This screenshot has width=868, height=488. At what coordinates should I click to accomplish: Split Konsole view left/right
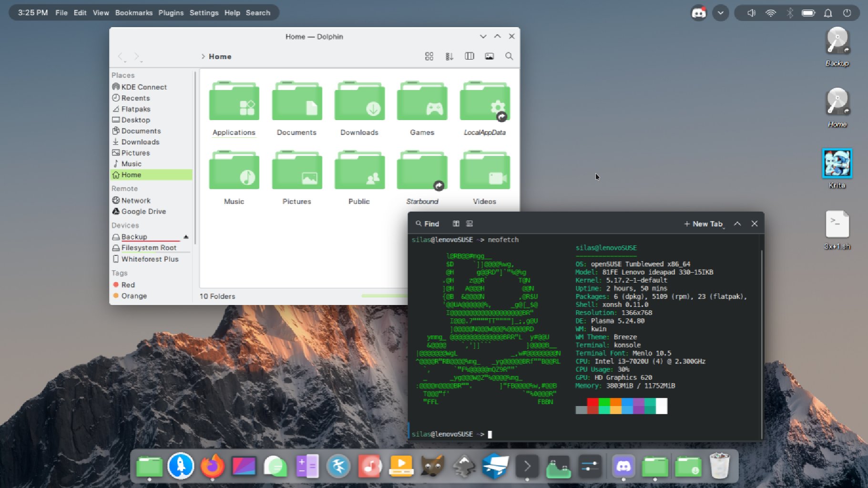456,224
